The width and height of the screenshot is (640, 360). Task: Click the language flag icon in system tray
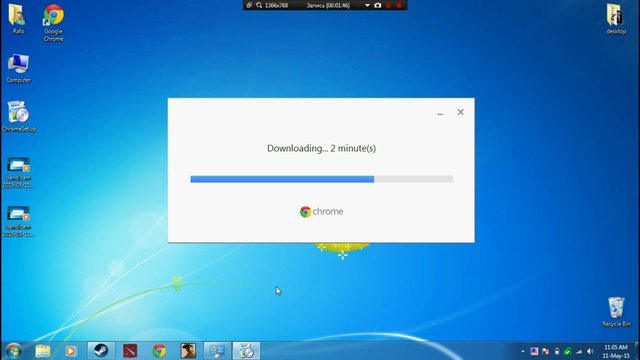[x=534, y=351]
